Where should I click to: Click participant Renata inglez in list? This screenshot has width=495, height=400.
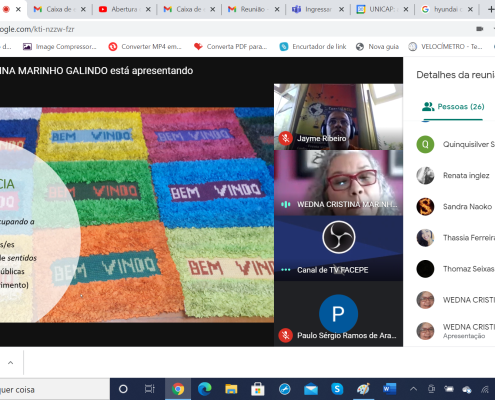(x=455, y=176)
